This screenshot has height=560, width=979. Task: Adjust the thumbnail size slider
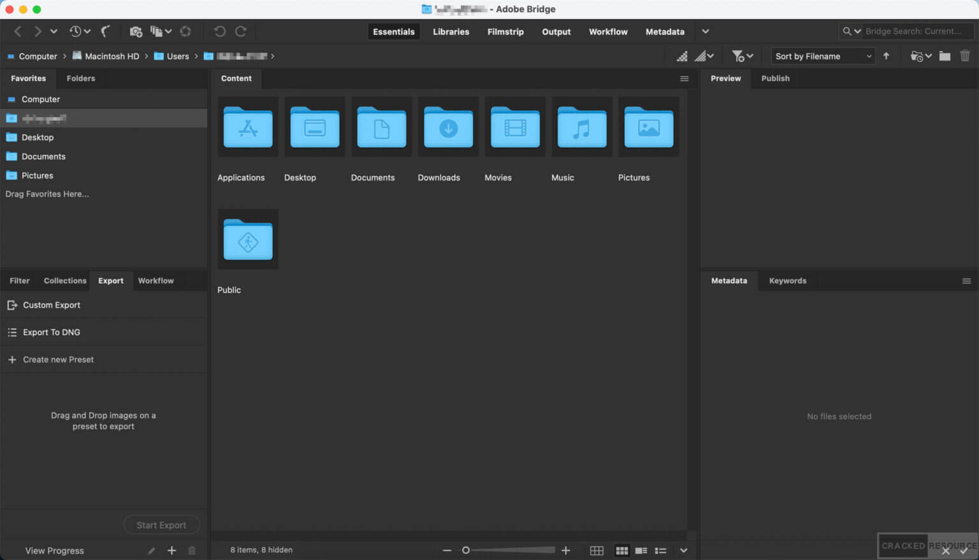(x=466, y=549)
